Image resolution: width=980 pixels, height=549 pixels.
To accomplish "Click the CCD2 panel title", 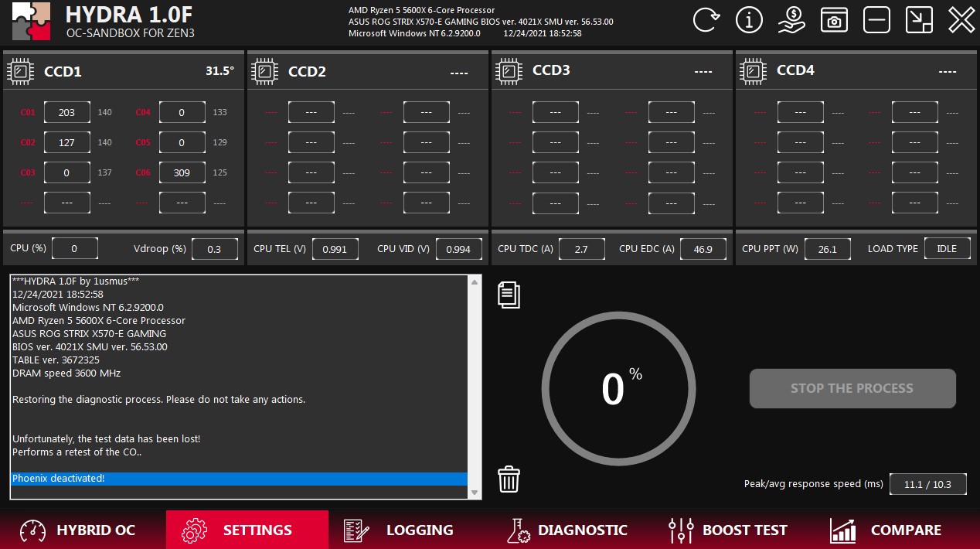I will [x=307, y=72].
